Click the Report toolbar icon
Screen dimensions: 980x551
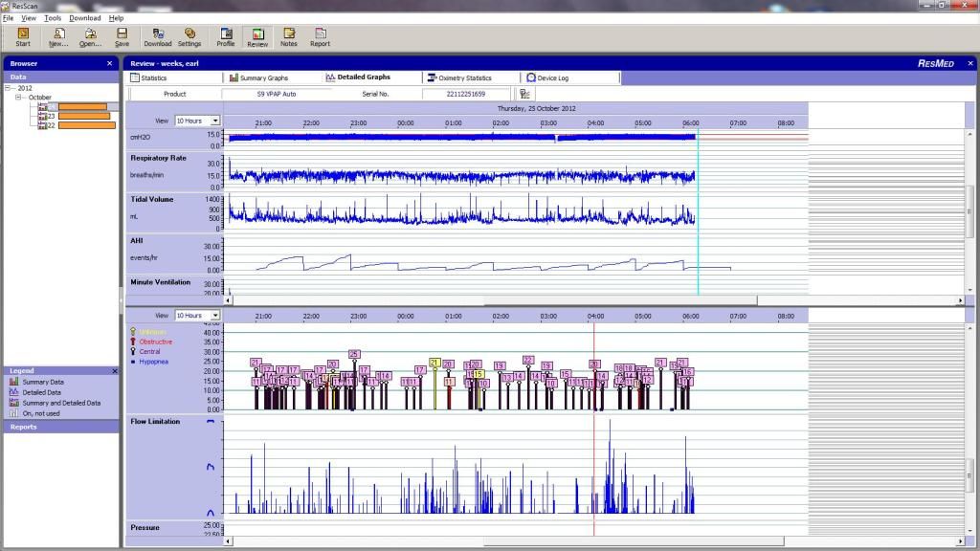tap(320, 37)
